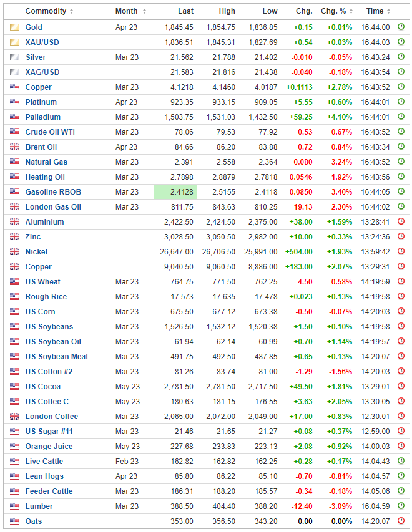Click the silver bar icon beside XAG/USD

[14, 72]
